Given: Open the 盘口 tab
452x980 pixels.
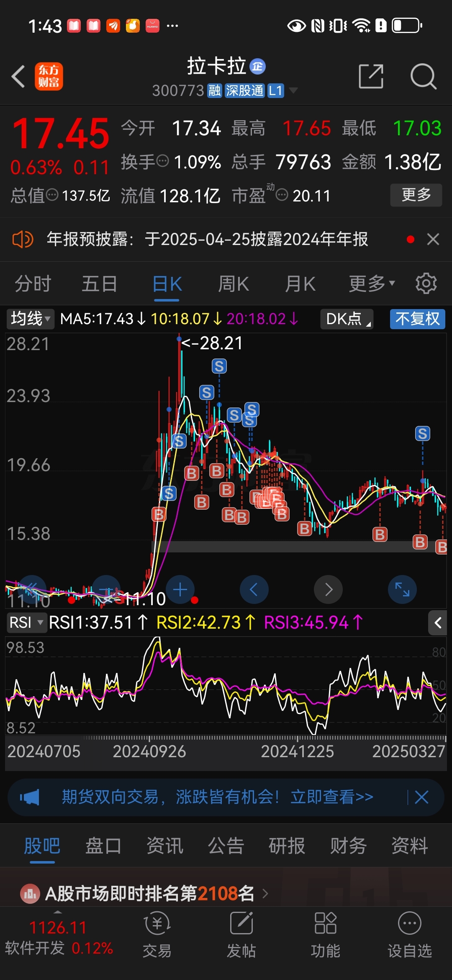Looking at the screenshot, I should [103, 846].
